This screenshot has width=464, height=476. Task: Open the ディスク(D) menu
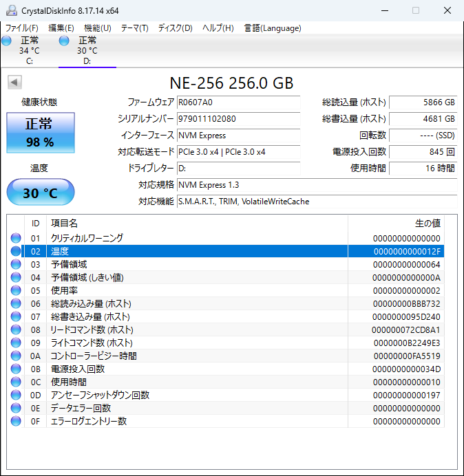point(176,28)
